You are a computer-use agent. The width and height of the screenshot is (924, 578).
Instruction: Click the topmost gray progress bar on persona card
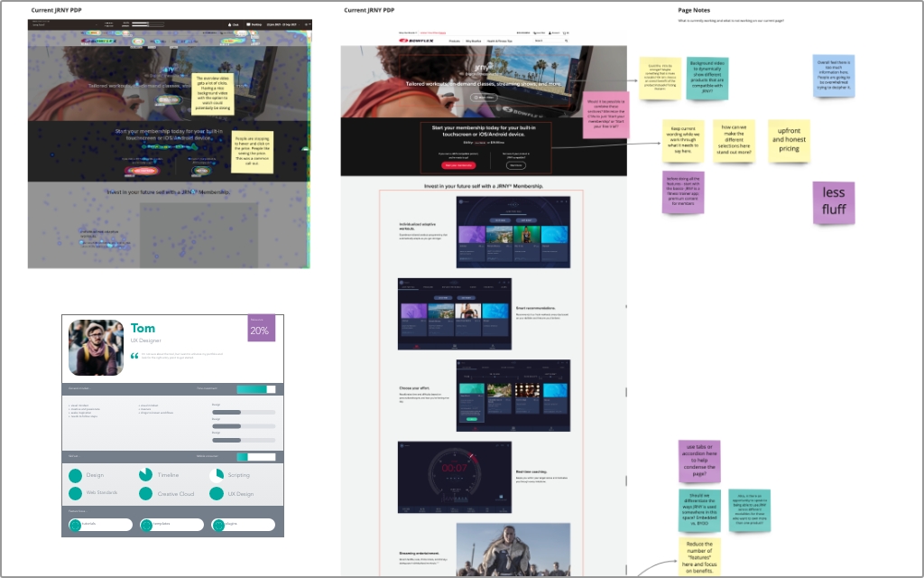244,412
